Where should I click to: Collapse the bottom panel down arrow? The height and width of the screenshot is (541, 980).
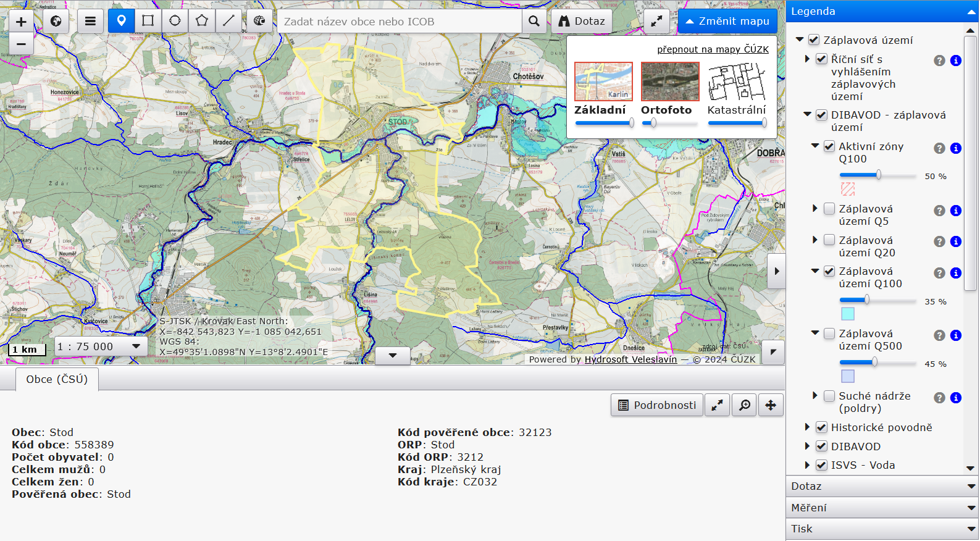click(393, 356)
